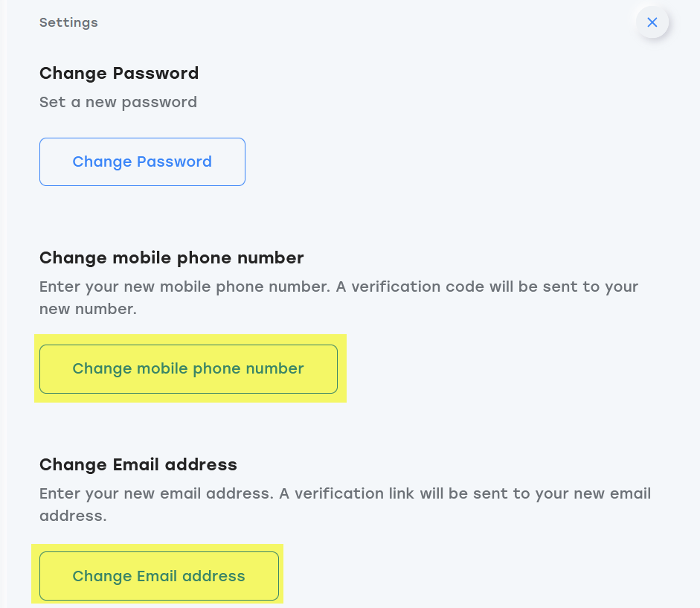
Task: Click the Settings title label
Action: pos(68,22)
